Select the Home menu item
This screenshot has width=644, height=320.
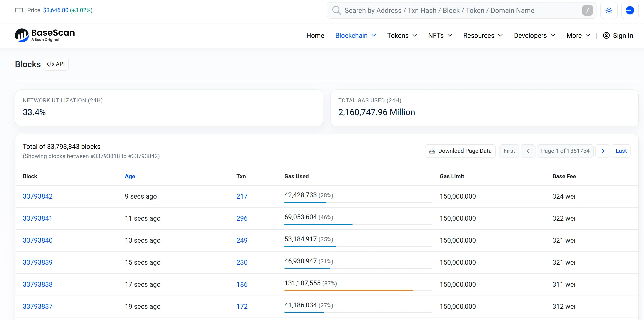[x=315, y=36]
